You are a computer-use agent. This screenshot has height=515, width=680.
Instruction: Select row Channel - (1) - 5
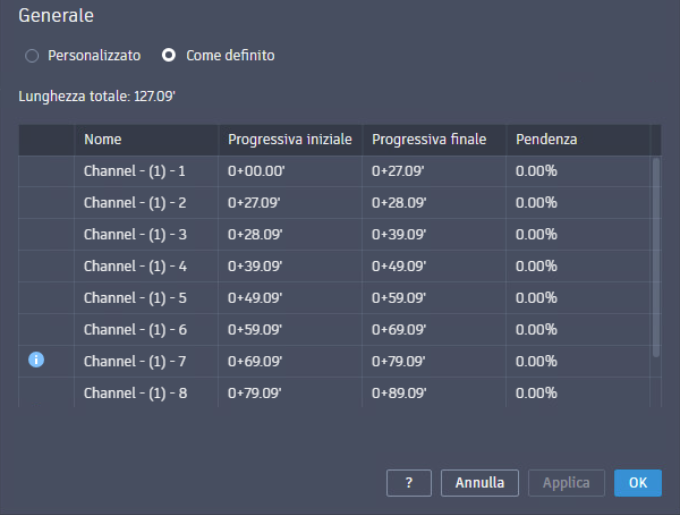coord(135,298)
